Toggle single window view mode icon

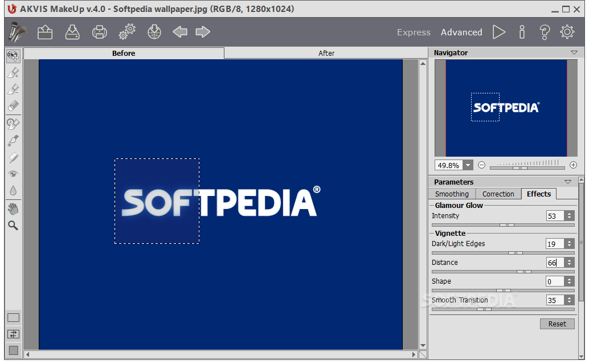[x=14, y=318]
